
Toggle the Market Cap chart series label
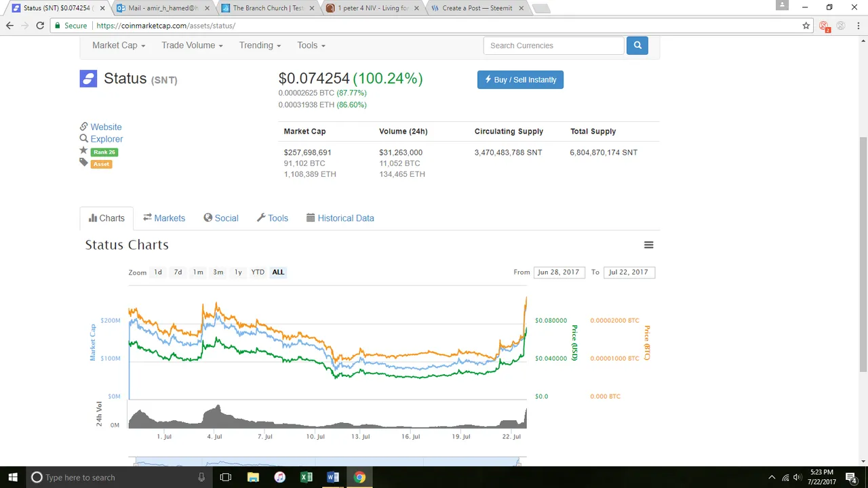pos(93,342)
